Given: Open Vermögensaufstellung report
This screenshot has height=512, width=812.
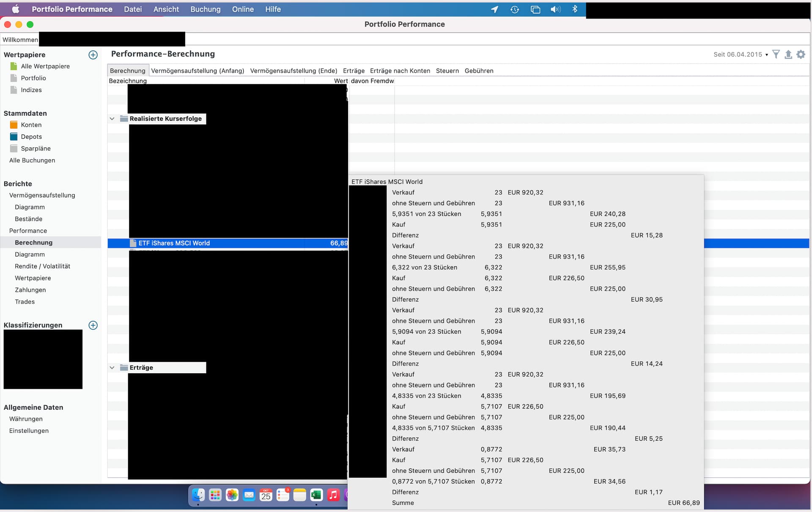Looking at the screenshot, I should [42, 195].
